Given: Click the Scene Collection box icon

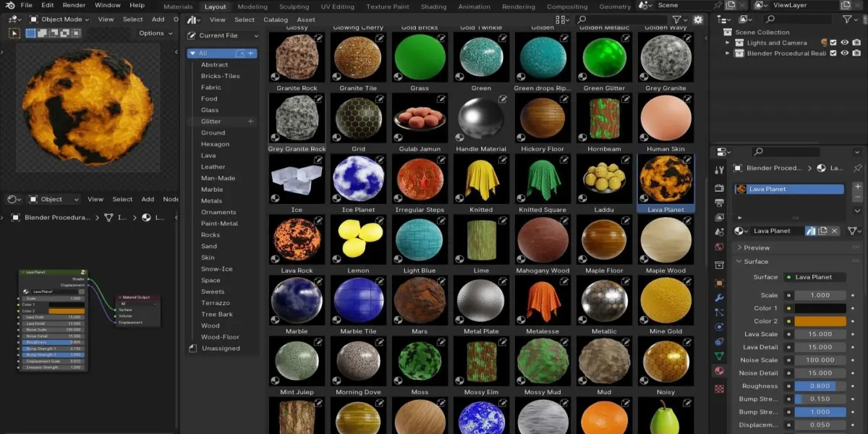Looking at the screenshot, I should [x=728, y=32].
